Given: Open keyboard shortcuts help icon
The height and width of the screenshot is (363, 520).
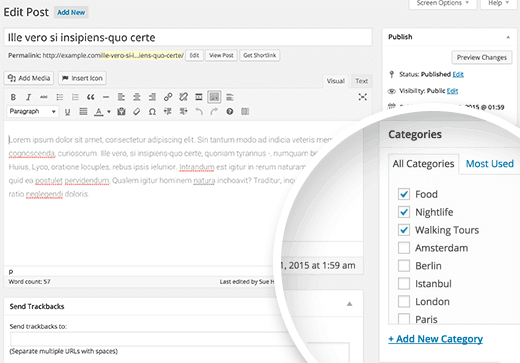Looking at the screenshot, I should [230, 112].
